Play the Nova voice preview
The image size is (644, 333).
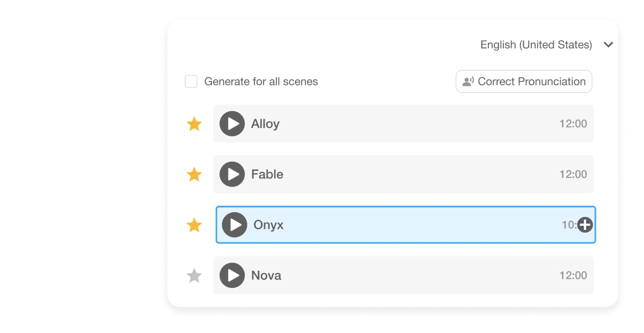[232, 275]
